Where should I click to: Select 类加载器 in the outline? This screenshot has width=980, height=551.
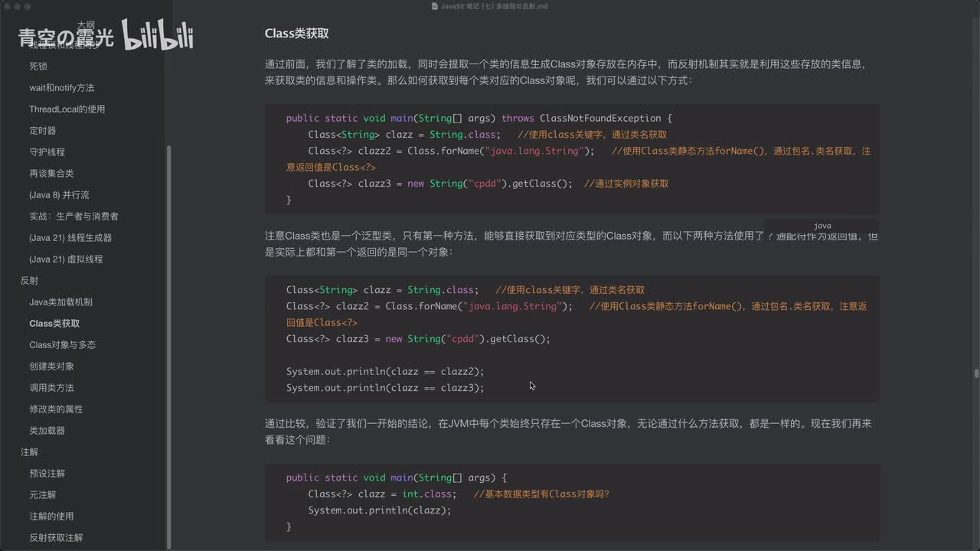47,431
